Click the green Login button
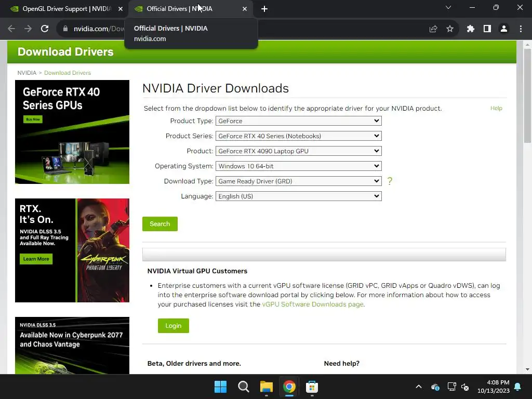532x399 pixels. click(174, 326)
